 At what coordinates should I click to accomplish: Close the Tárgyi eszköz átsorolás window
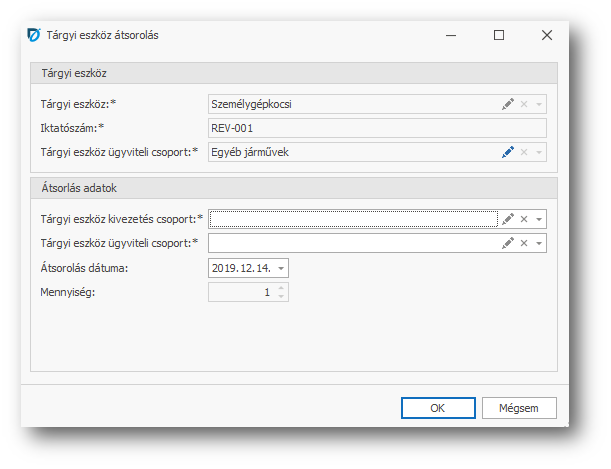click(546, 35)
